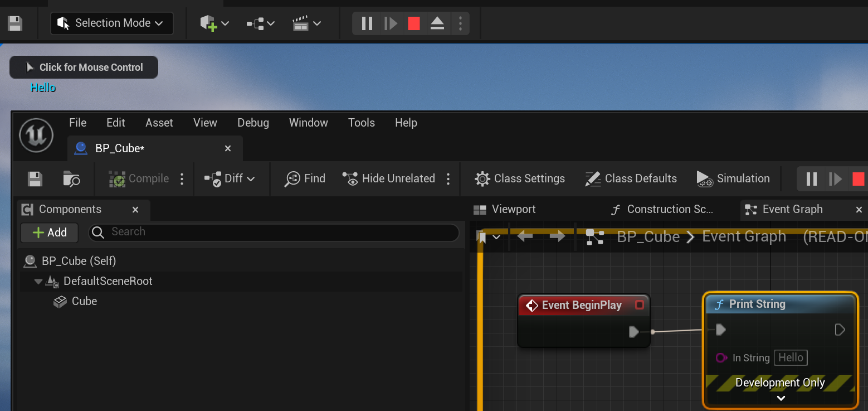Open the Selection Mode dropdown
This screenshot has height=411, width=868.
coord(111,23)
